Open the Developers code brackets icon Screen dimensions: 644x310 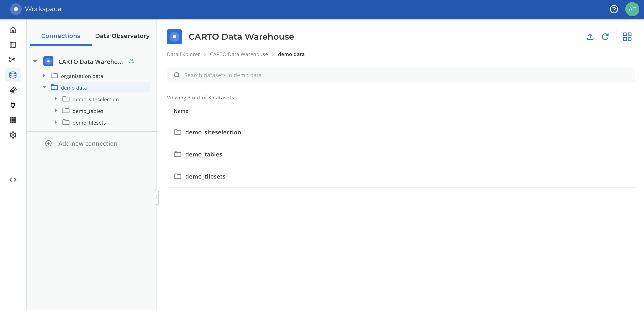click(13, 179)
